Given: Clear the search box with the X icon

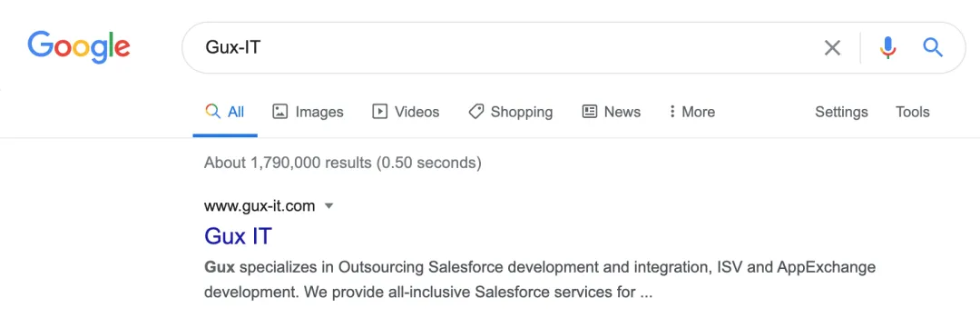Looking at the screenshot, I should (832, 47).
